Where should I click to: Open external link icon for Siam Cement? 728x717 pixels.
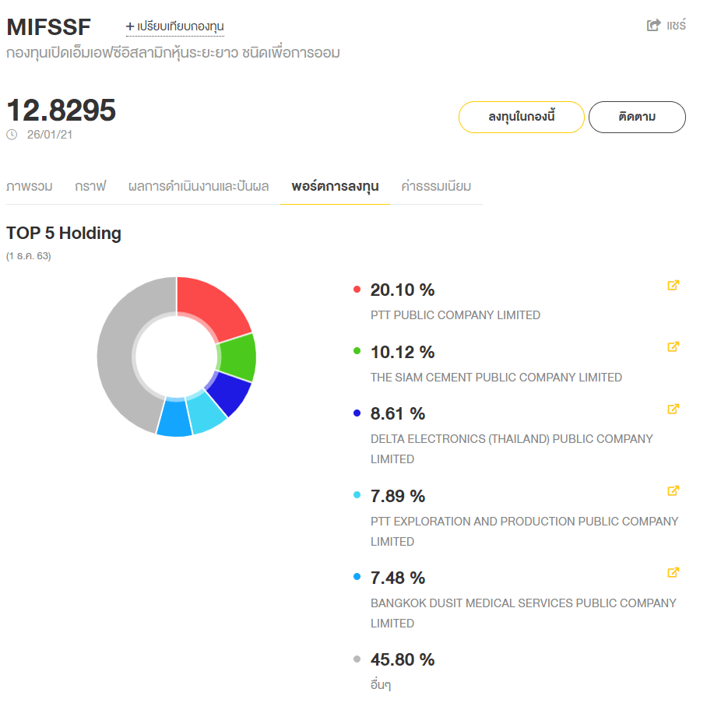(673, 346)
